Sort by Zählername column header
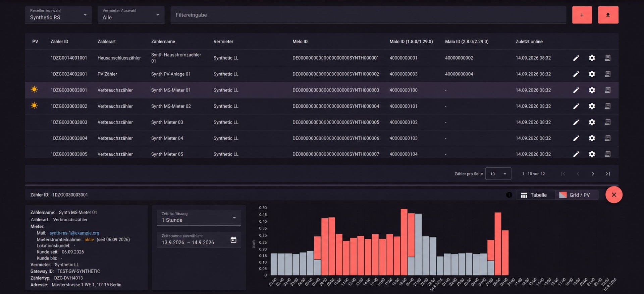The height and width of the screenshot is (294, 644). pyautogui.click(x=163, y=42)
